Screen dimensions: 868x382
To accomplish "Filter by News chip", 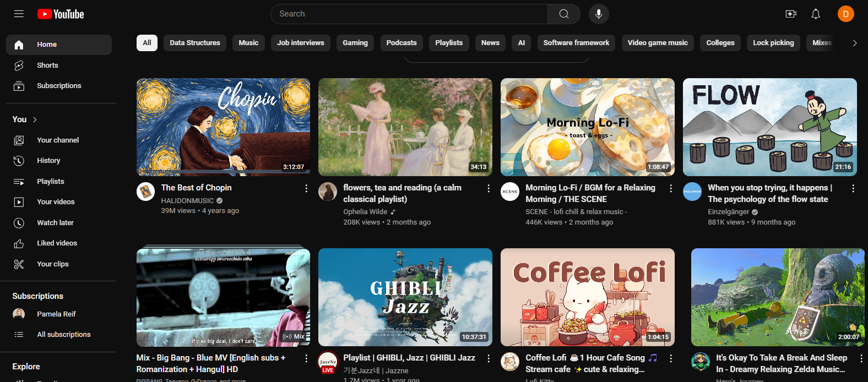I will [x=490, y=43].
